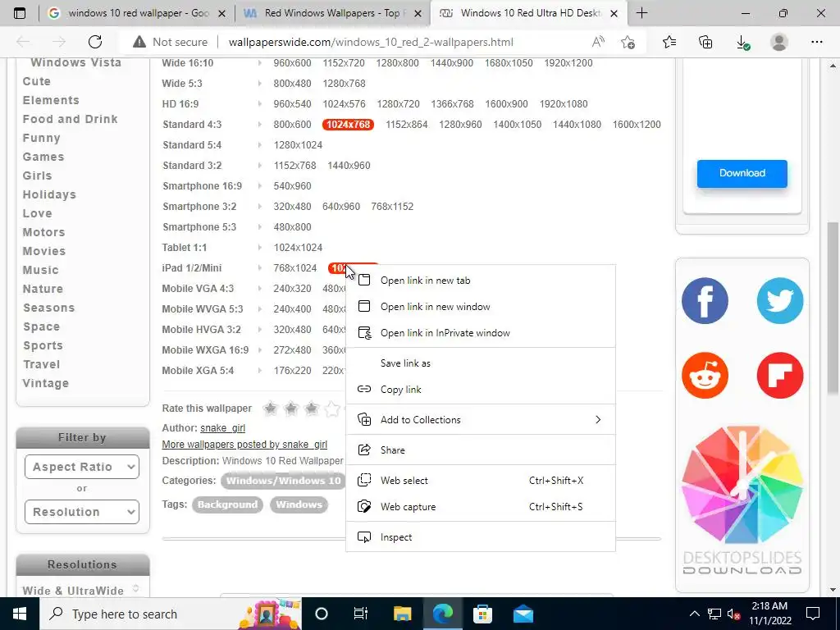Open Microsoft Store from taskbar
Viewport: 840px width, 630px height.
[x=482, y=614]
